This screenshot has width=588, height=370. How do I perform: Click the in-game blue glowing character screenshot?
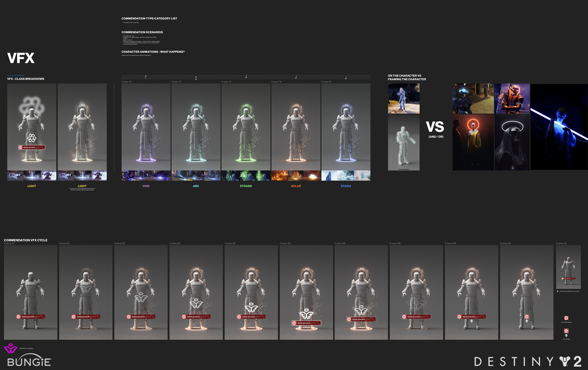(404, 99)
